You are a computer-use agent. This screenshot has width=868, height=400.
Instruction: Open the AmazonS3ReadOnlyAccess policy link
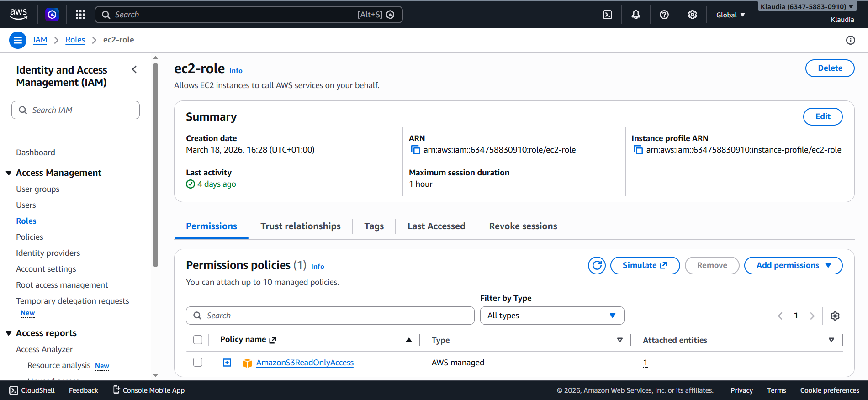pyautogui.click(x=305, y=363)
